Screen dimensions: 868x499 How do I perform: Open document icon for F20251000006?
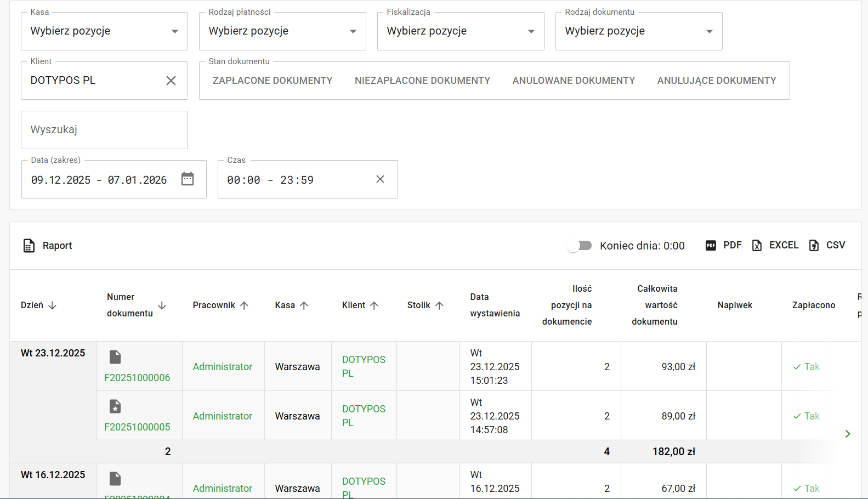[115, 357]
